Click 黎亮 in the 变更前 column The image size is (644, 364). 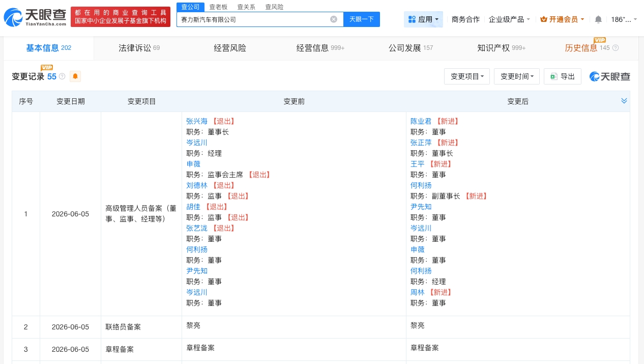coord(193,325)
